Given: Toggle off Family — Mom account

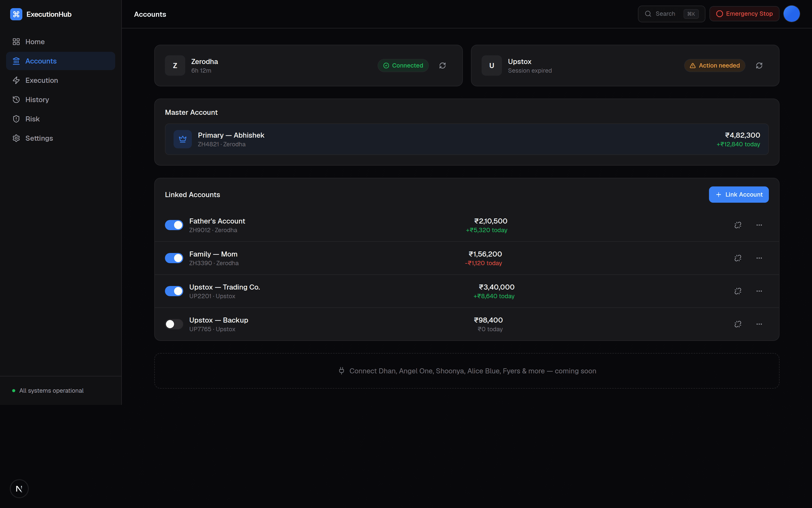Looking at the screenshot, I should click(174, 258).
